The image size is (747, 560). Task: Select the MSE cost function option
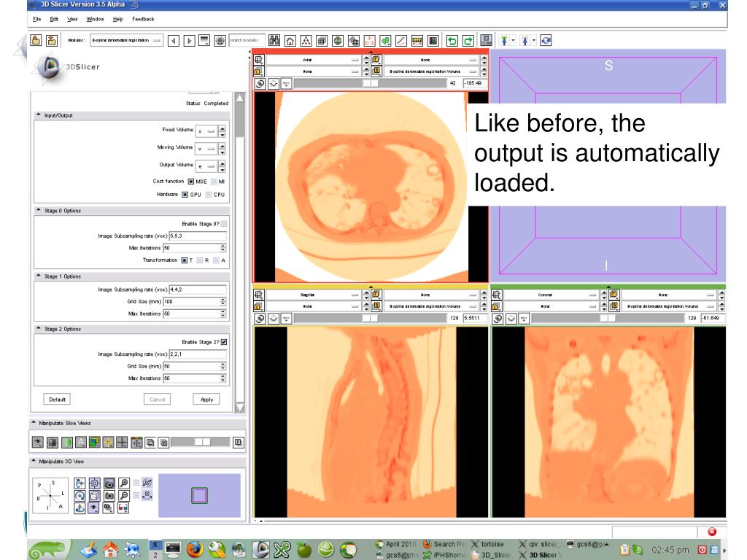click(191, 182)
